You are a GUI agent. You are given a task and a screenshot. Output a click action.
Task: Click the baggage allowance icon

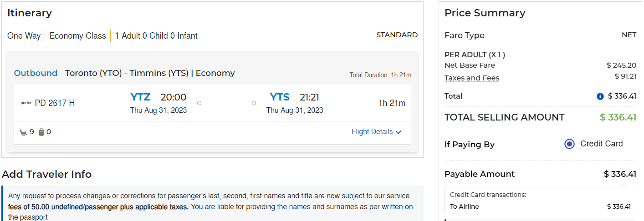click(x=41, y=132)
